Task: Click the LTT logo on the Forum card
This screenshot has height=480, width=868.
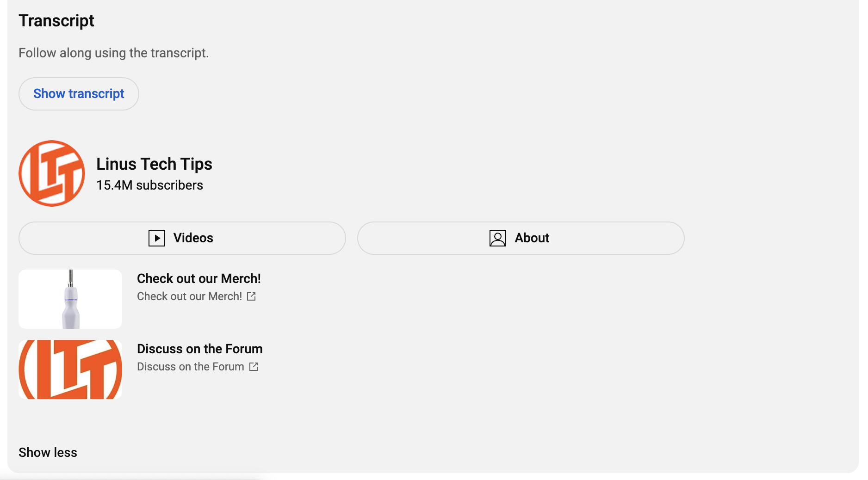Action: pyautogui.click(x=70, y=369)
